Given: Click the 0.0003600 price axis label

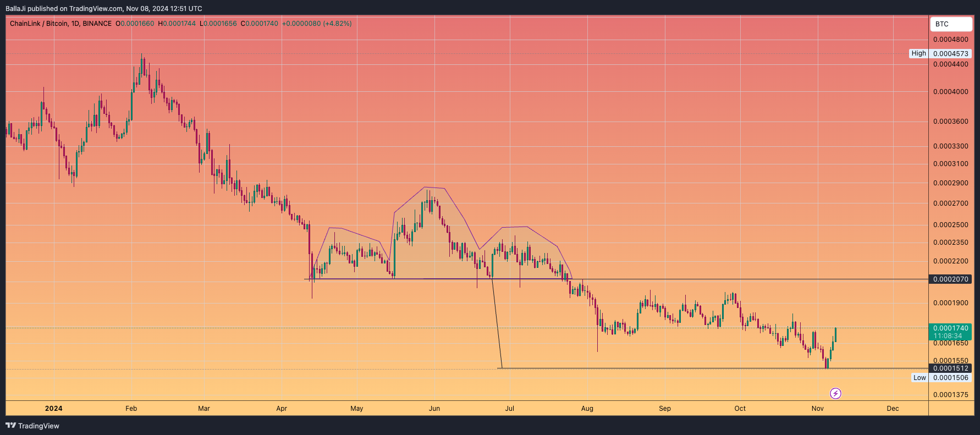Looking at the screenshot, I should click(951, 122).
